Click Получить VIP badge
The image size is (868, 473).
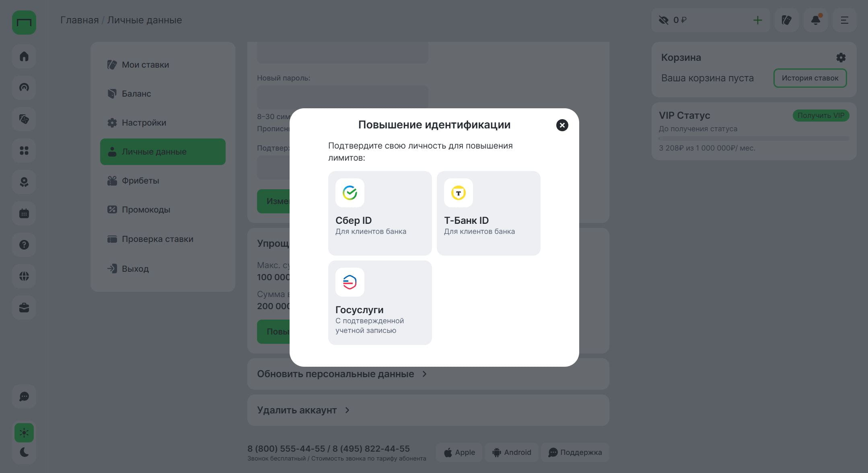[x=821, y=116]
